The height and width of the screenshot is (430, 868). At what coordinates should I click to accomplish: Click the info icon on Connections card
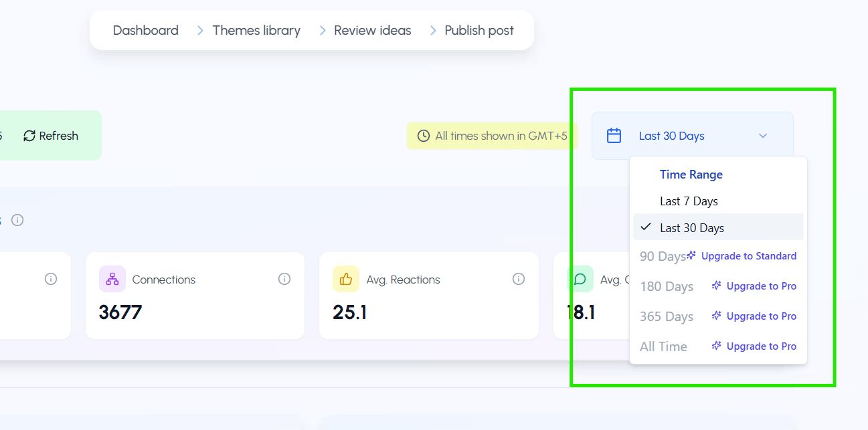coord(284,279)
